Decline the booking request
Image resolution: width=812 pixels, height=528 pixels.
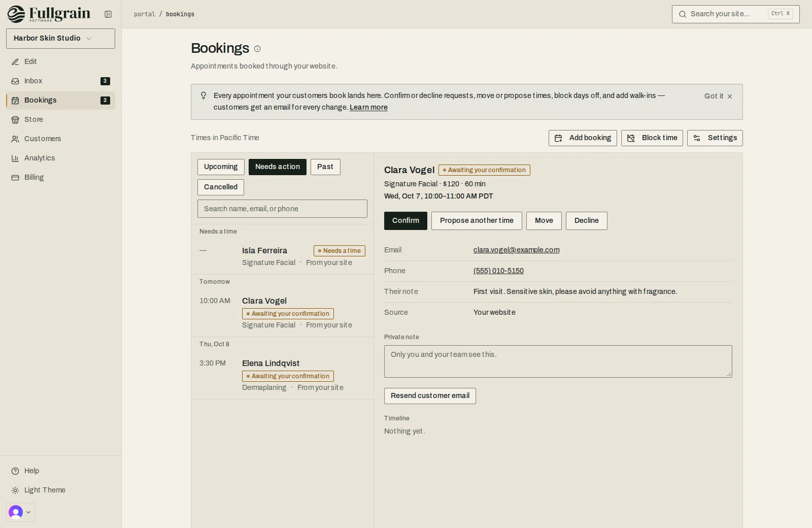pyautogui.click(x=587, y=221)
